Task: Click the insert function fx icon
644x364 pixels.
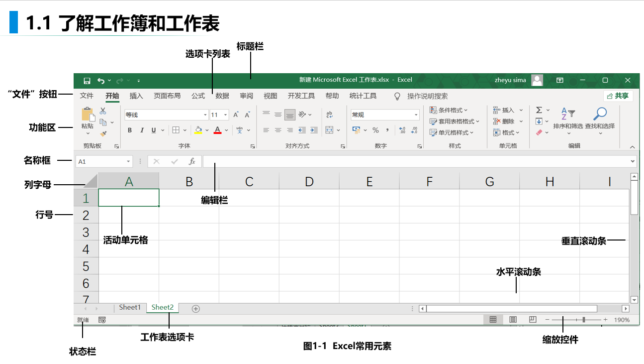Action: point(192,162)
